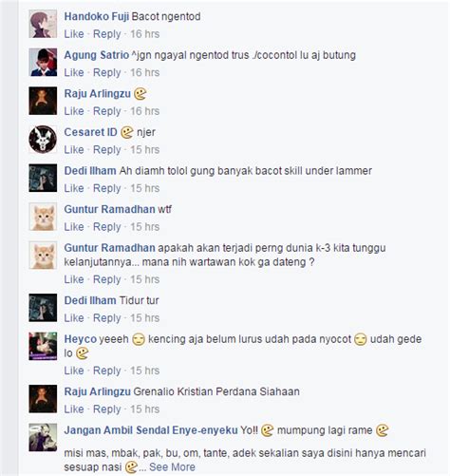Open the Jangan Ambil Sendal Enye-enyeku profile link
450x476 pixels.
click(x=151, y=430)
